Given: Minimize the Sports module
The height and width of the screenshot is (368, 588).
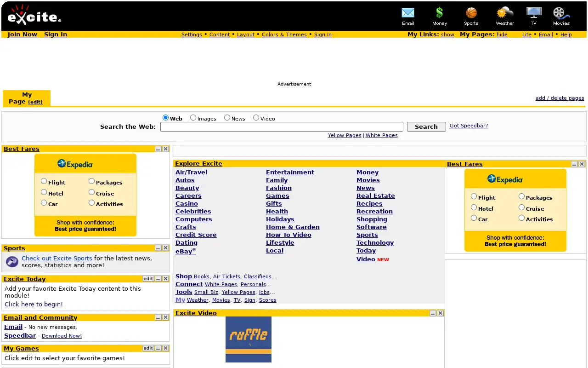Looking at the screenshot, I should click(x=158, y=248).
